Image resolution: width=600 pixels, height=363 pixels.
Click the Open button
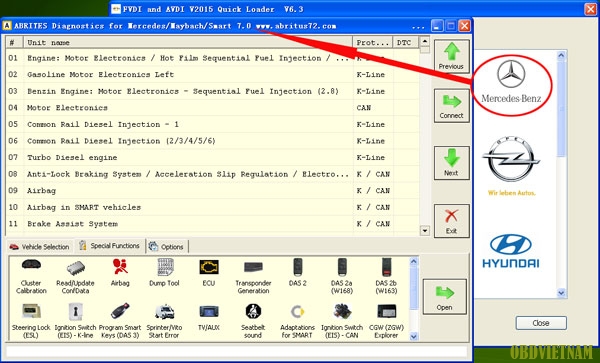click(445, 297)
